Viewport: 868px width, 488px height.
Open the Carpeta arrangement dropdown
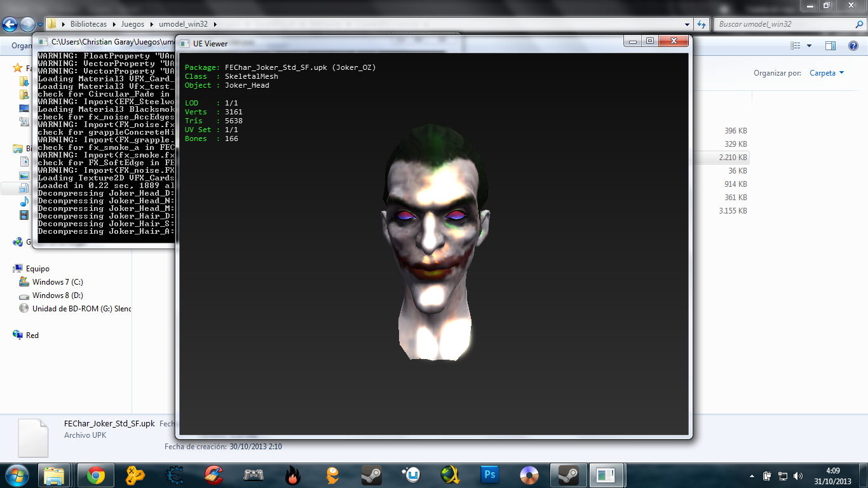tap(827, 73)
